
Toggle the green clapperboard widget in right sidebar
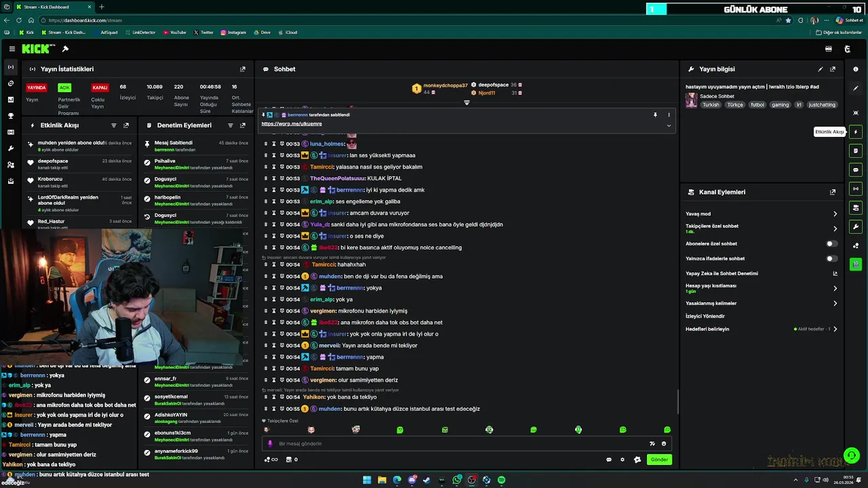[x=856, y=264]
